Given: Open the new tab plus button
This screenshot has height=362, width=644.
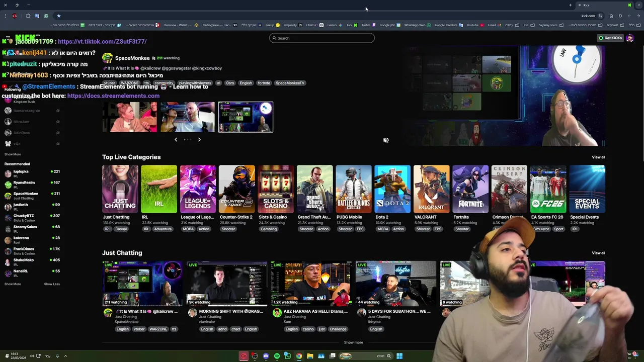Looking at the screenshot, I should (571, 5).
